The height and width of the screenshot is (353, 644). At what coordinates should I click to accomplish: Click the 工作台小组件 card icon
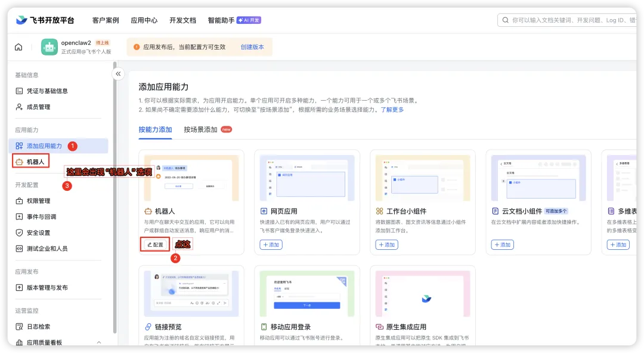(379, 211)
